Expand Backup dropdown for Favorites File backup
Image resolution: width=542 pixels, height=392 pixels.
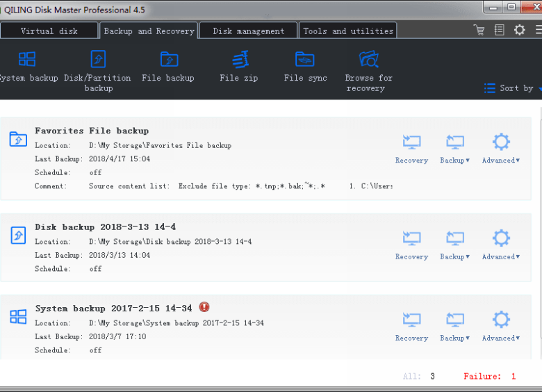455,149
